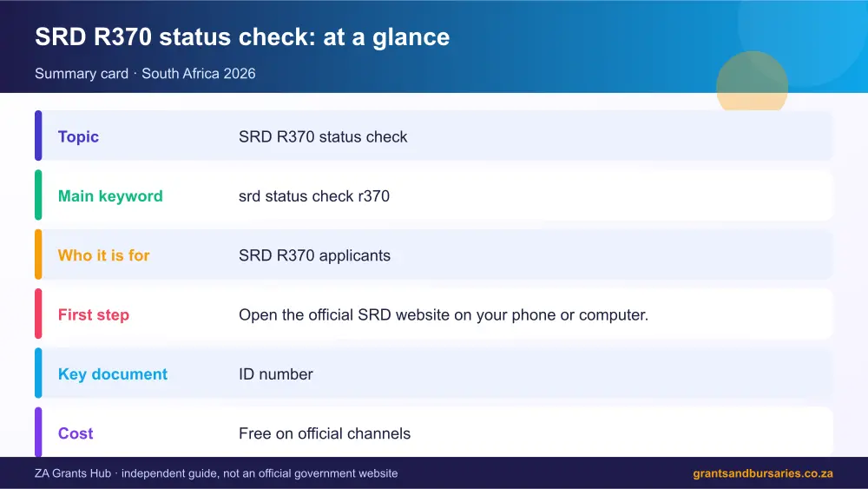Click the title 'SRD R370 status check: at a glance'
The image size is (868, 489).
coord(242,37)
